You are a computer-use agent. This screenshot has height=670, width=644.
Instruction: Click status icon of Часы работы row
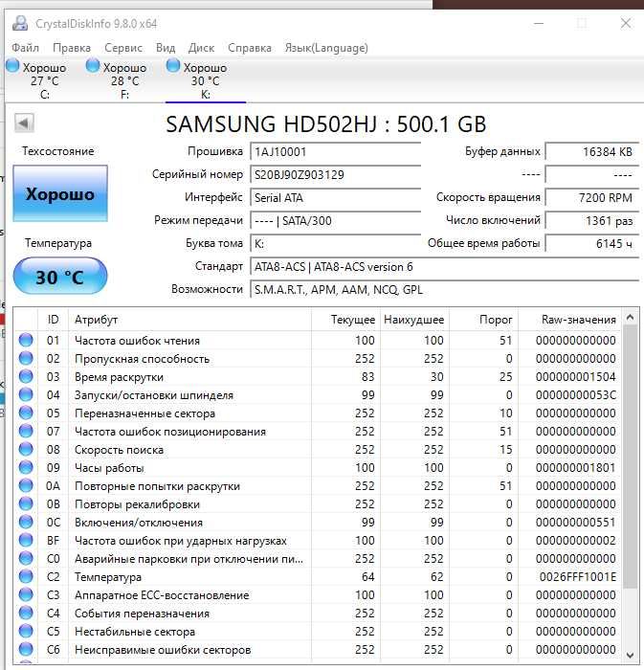tap(26, 467)
